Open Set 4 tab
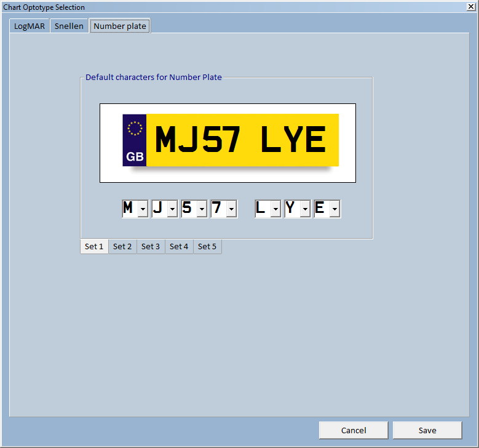The width and height of the screenshot is (479, 448). pyautogui.click(x=179, y=247)
